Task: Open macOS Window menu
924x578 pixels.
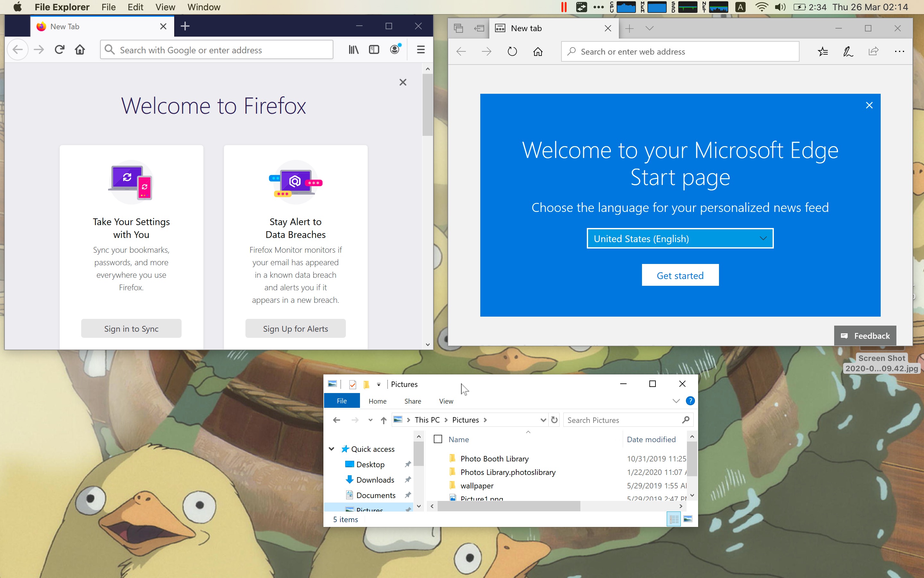Action: [x=203, y=7]
